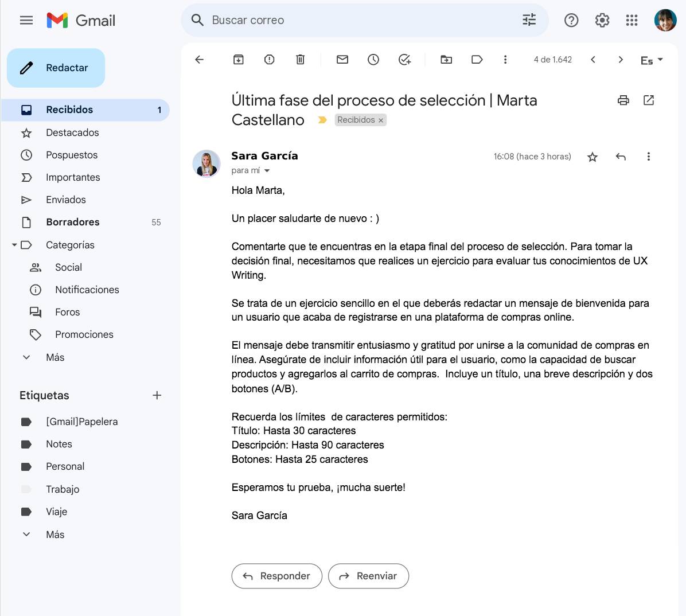Viewport: 686px width, 616px height.
Task: Open search filter options in the search bar
Action: pyautogui.click(x=529, y=20)
